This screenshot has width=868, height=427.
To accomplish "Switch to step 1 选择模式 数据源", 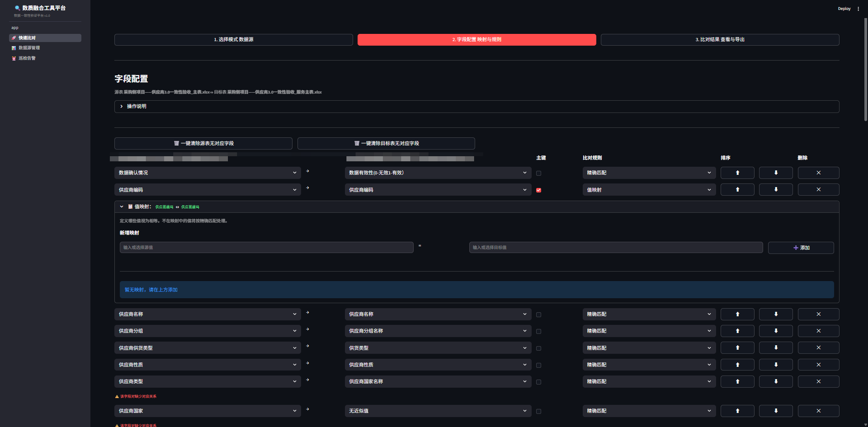I will click(233, 40).
